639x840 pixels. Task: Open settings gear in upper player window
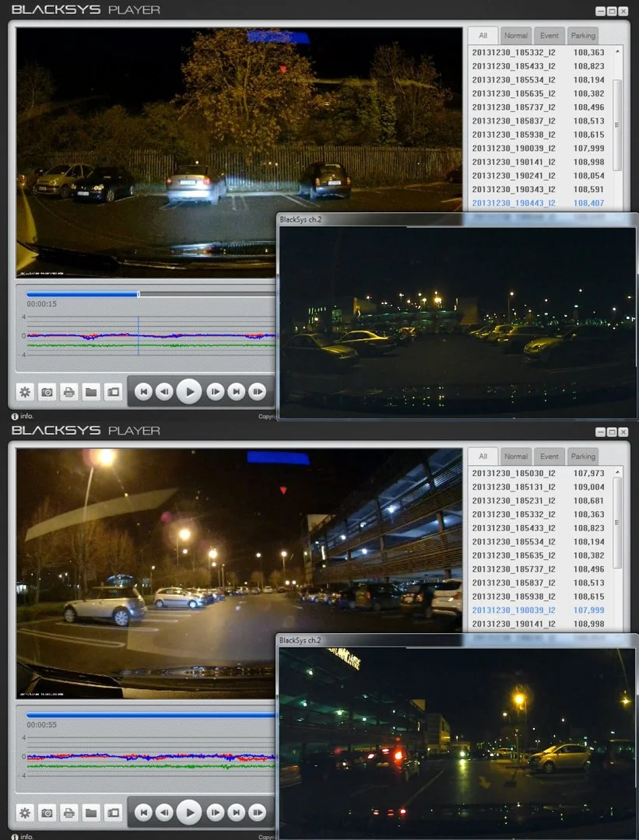pyautogui.click(x=25, y=392)
